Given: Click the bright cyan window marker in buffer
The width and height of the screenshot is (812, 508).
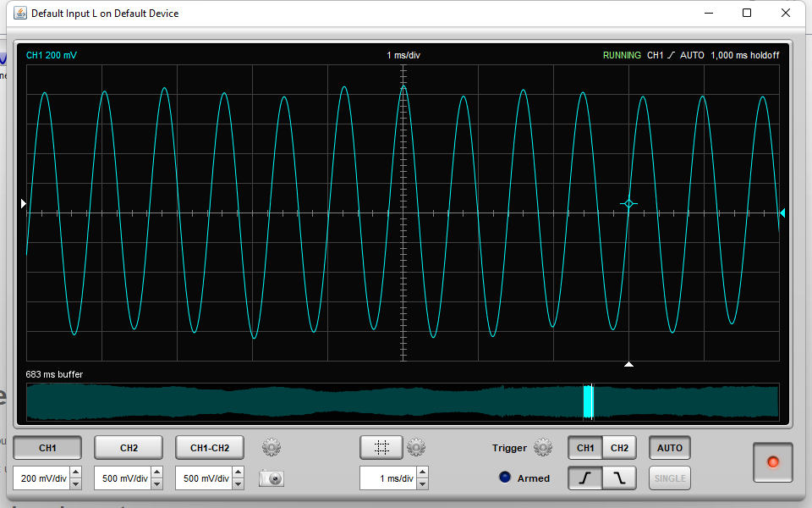Looking at the screenshot, I should pyautogui.click(x=588, y=401).
